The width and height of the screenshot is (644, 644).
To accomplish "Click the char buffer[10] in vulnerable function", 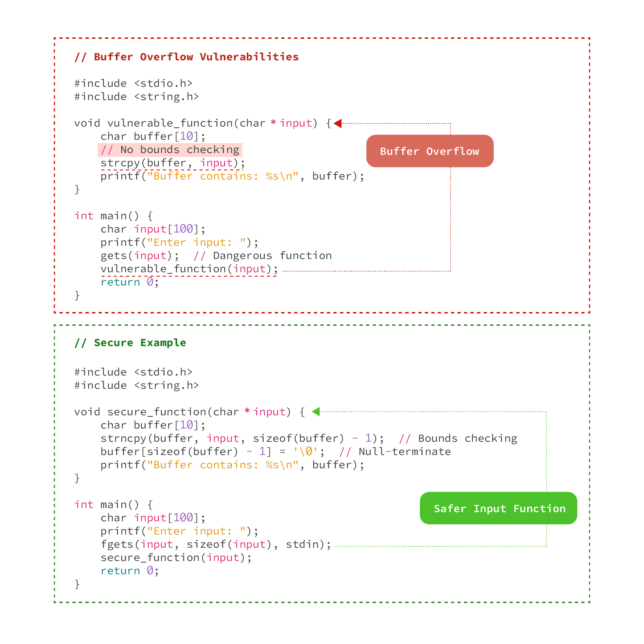I will 153,136.
